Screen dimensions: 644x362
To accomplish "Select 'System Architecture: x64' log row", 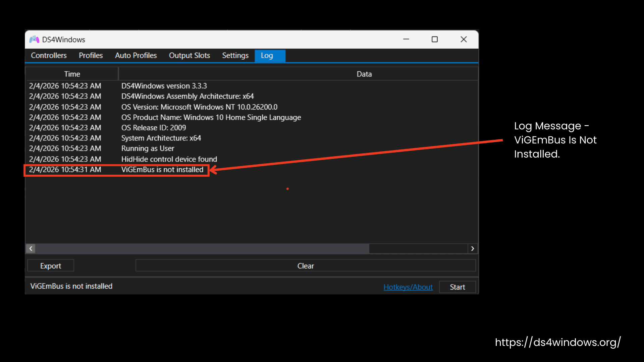I will [x=252, y=138].
